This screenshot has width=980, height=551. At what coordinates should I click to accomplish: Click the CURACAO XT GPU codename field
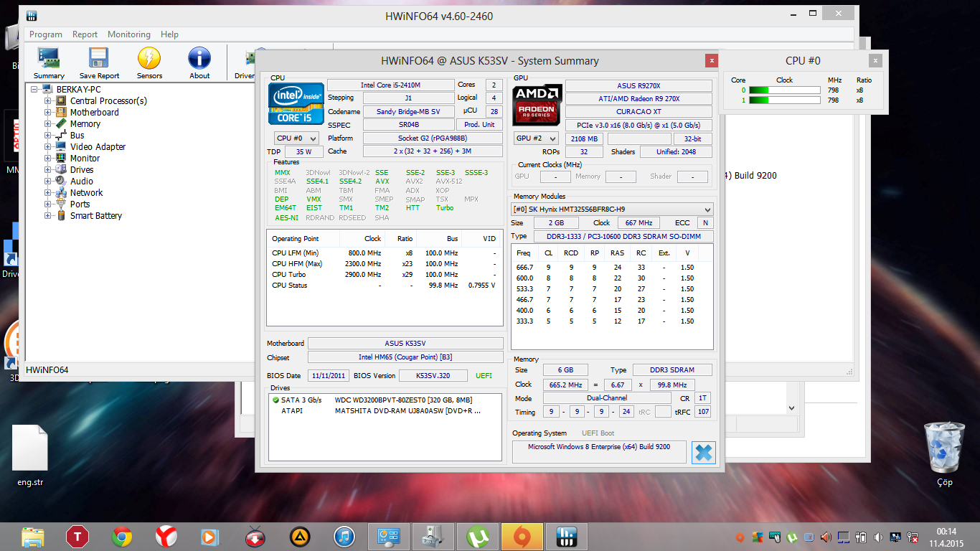pyautogui.click(x=639, y=112)
